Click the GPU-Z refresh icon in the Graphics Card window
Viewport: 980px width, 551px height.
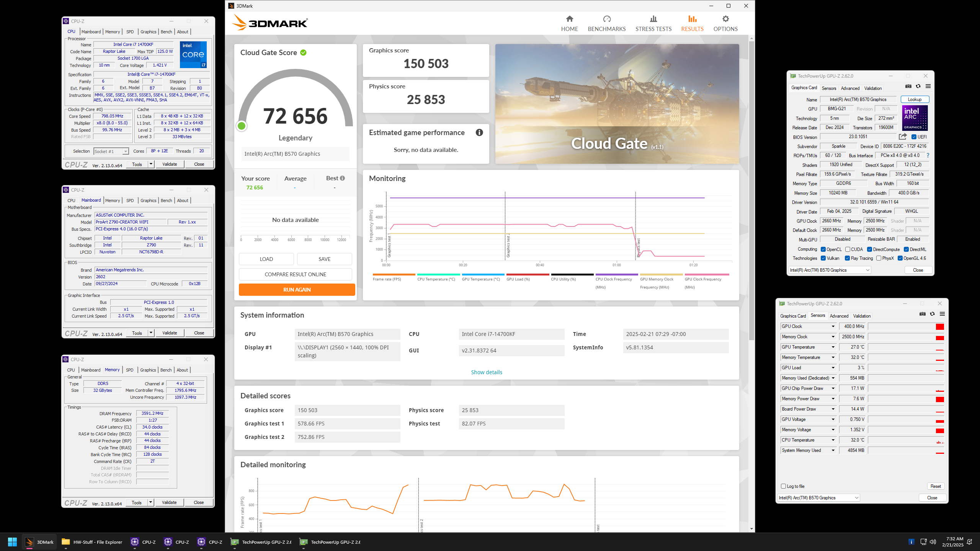pyautogui.click(x=918, y=86)
